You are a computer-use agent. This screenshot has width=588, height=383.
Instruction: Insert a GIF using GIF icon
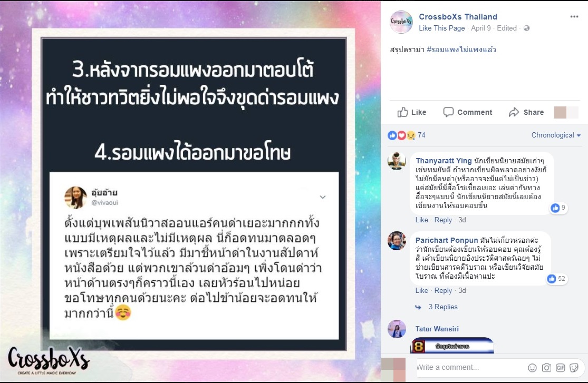coord(560,368)
